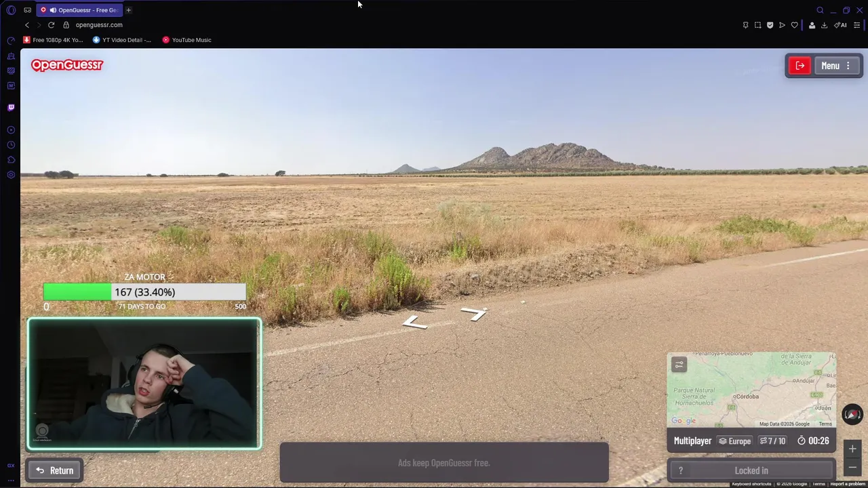This screenshot has height=488, width=868.
Task: Click the Europe map label
Action: [735, 441]
